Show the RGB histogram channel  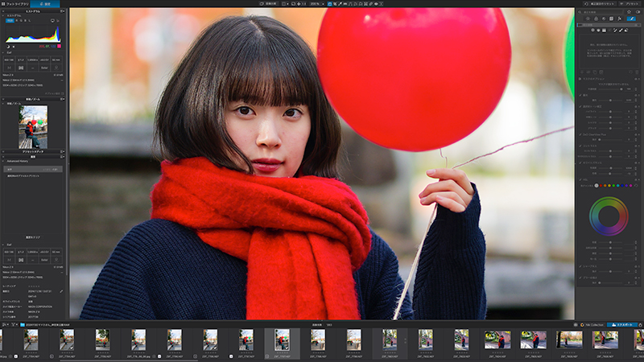click(10, 21)
